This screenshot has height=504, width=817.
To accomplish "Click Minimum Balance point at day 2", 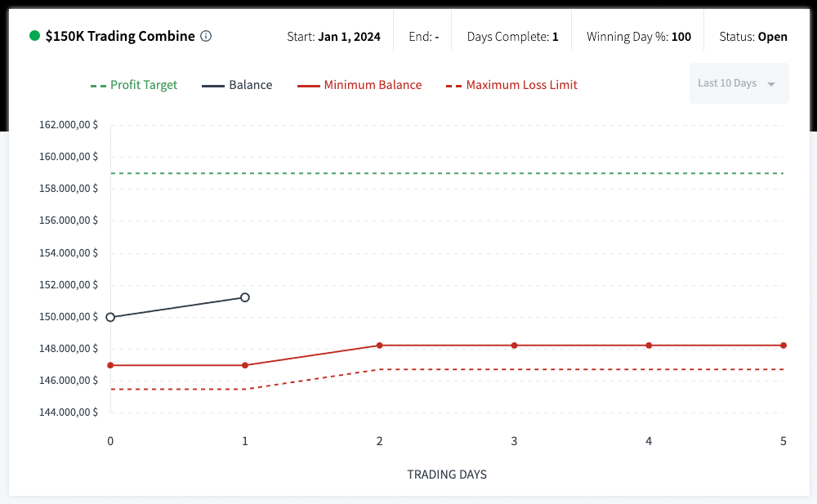I will point(380,346).
